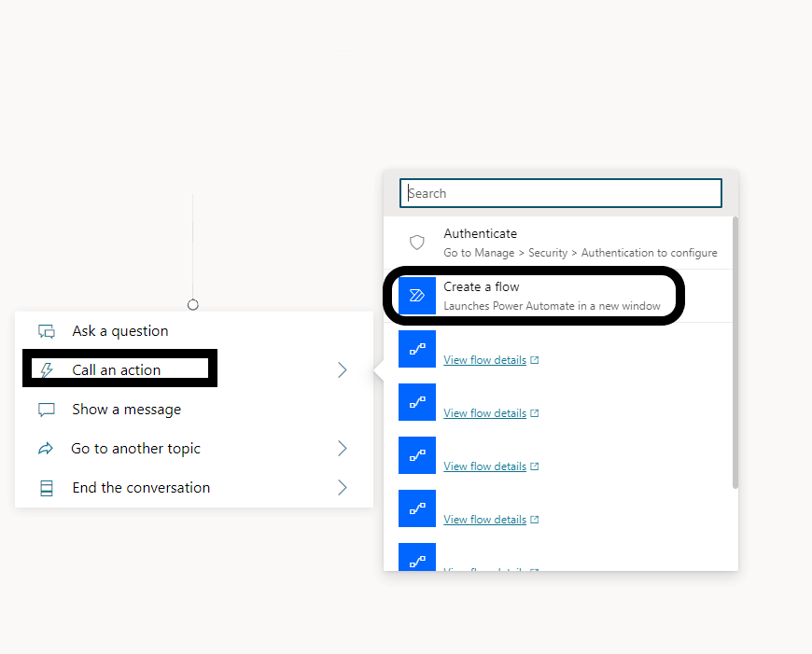
Task: Select the first flow icon below Create a flow
Action: tap(417, 349)
